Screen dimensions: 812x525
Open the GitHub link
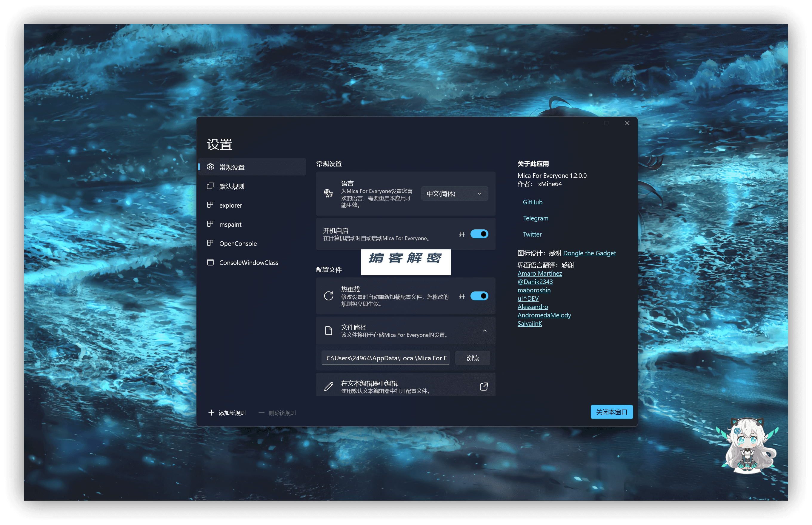532,202
